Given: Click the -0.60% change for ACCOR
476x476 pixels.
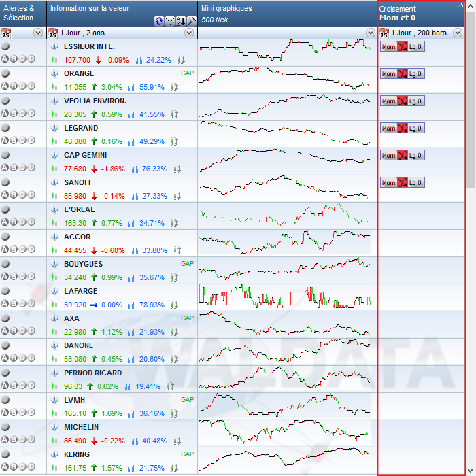Looking at the screenshot, I should [x=113, y=250].
